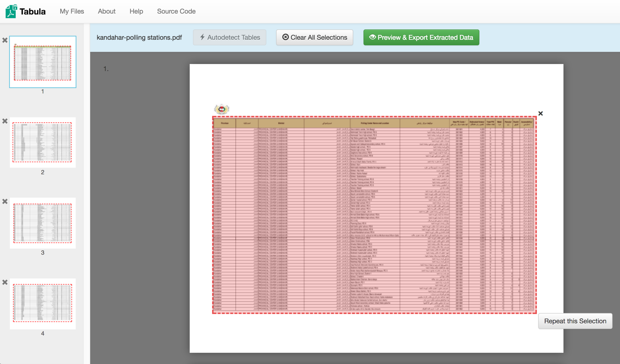Open My Files in the navigation bar
Screen dimensions: 620x364
pos(72,11)
